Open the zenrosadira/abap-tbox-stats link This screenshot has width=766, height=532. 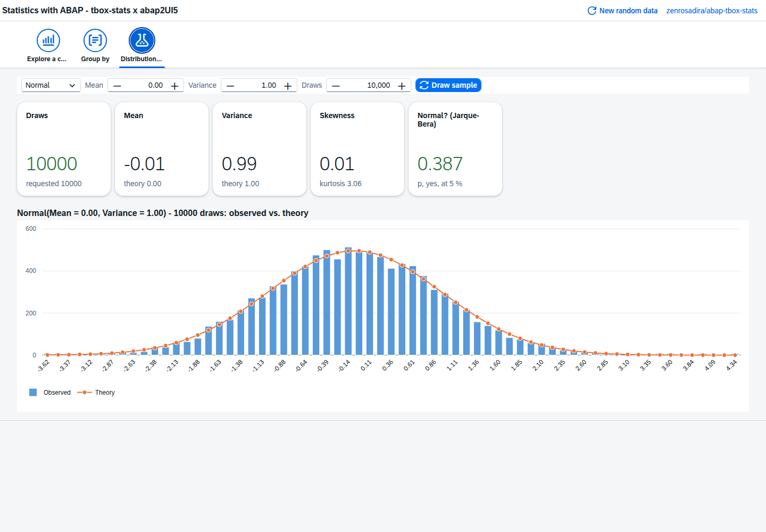click(712, 11)
